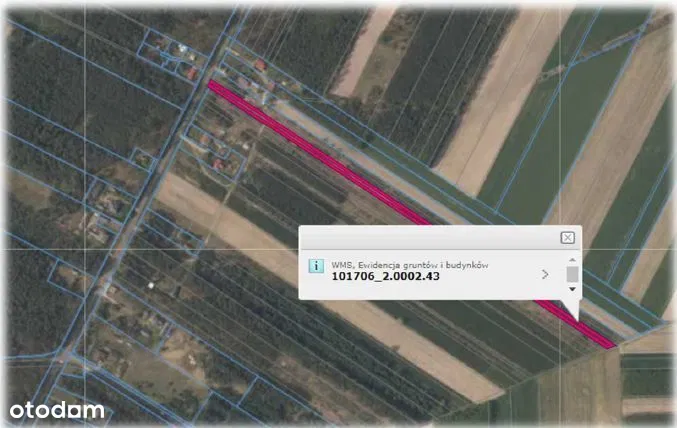Click the northwest end of magenta parcel

(212, 84)
